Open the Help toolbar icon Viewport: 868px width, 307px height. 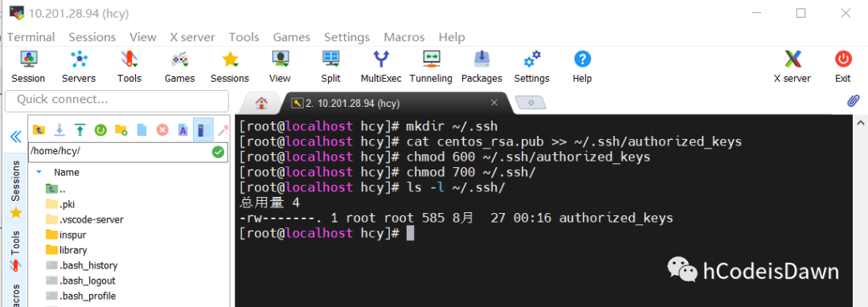tap(583, 67)
